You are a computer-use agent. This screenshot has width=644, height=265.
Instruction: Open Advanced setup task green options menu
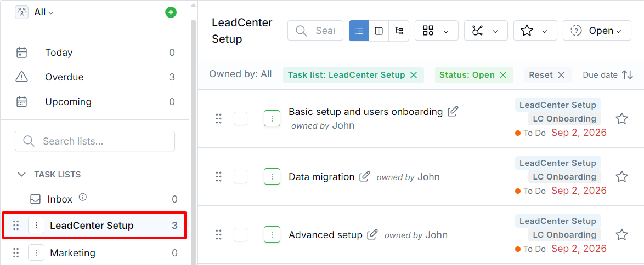(x=272, y=235)
